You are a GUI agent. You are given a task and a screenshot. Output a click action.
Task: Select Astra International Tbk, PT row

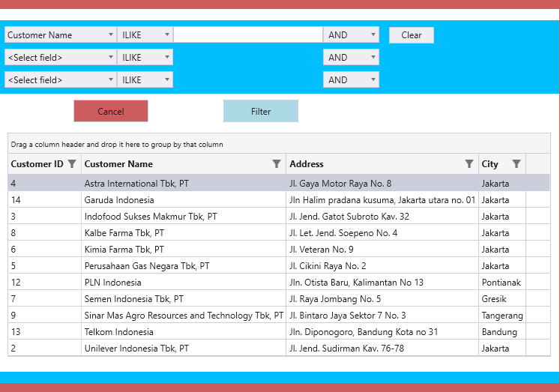coord(279,184)
